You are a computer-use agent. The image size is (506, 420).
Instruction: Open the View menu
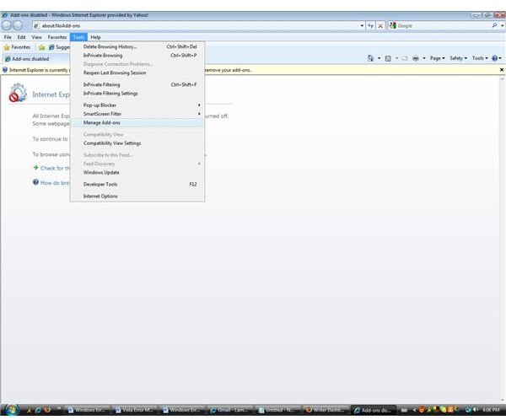point(36,37)
